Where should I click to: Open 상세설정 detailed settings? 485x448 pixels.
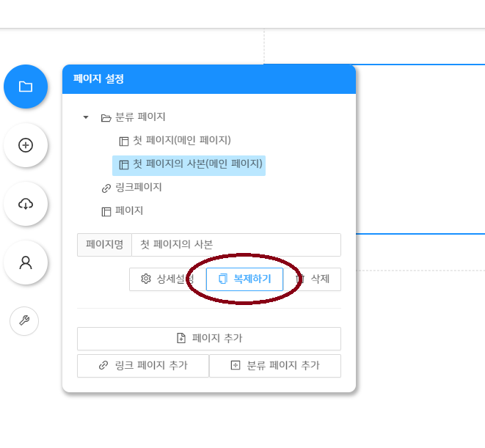(167, 279)
